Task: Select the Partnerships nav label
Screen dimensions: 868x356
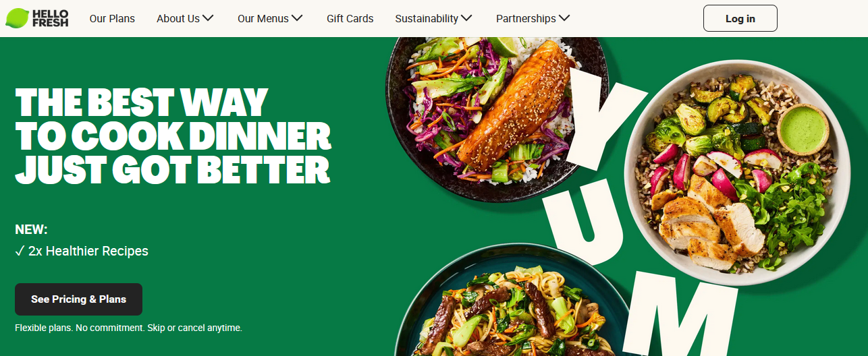Action: pyautogui.click(x=526, y=19)
